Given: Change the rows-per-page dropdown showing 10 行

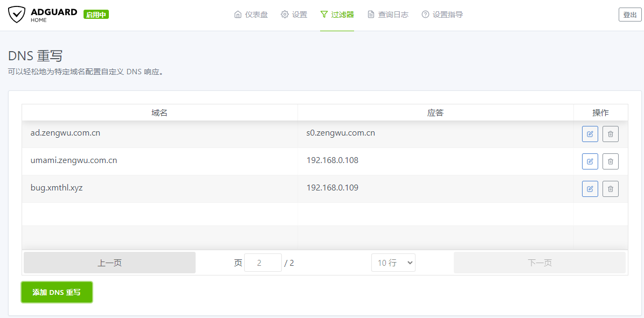Looking at the screenshot, I should click(x=393, y=263).
